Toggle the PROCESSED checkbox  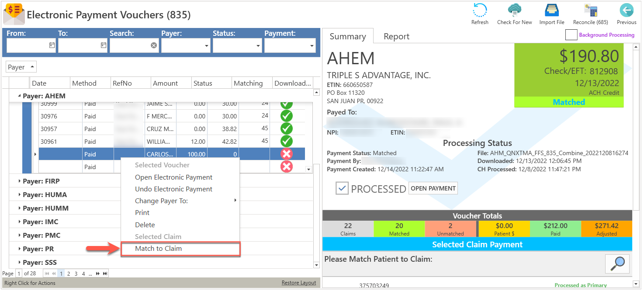coord(342,188)
